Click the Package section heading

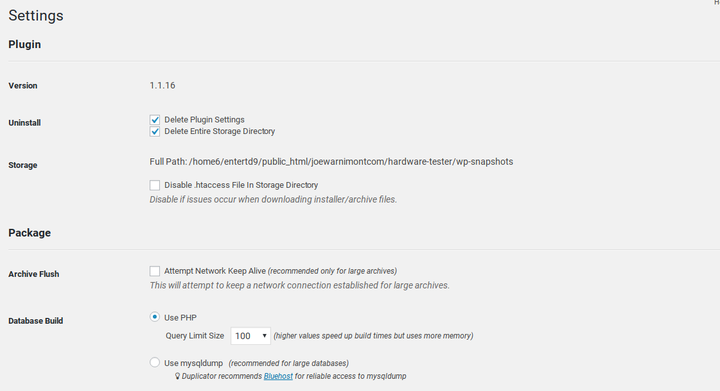coord(29,233)
